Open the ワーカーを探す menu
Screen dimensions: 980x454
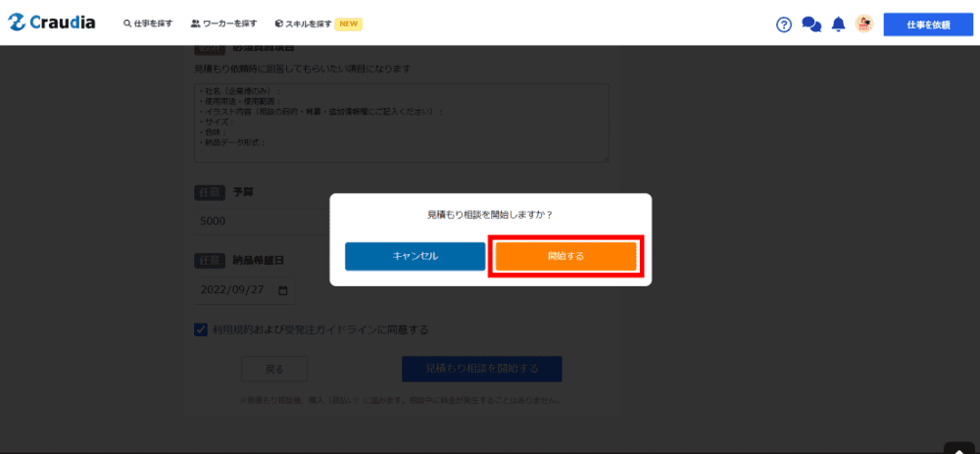pyautogui.click(x=223, y=24)
